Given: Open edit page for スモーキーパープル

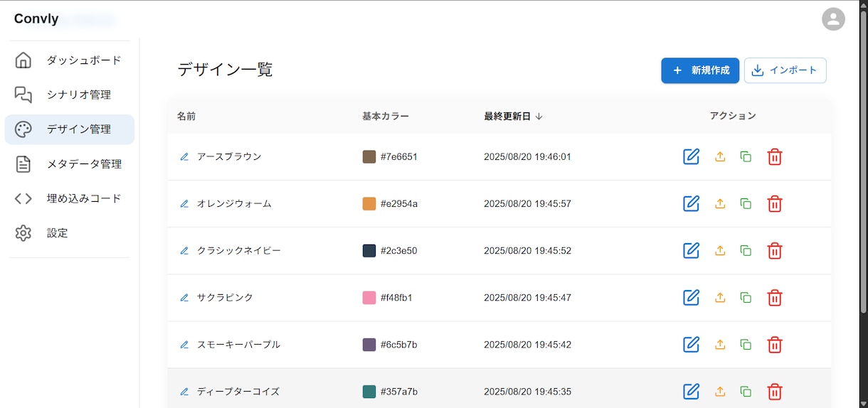Looking at the screenshot, I should pyautogui.click(x=691, y=344).
